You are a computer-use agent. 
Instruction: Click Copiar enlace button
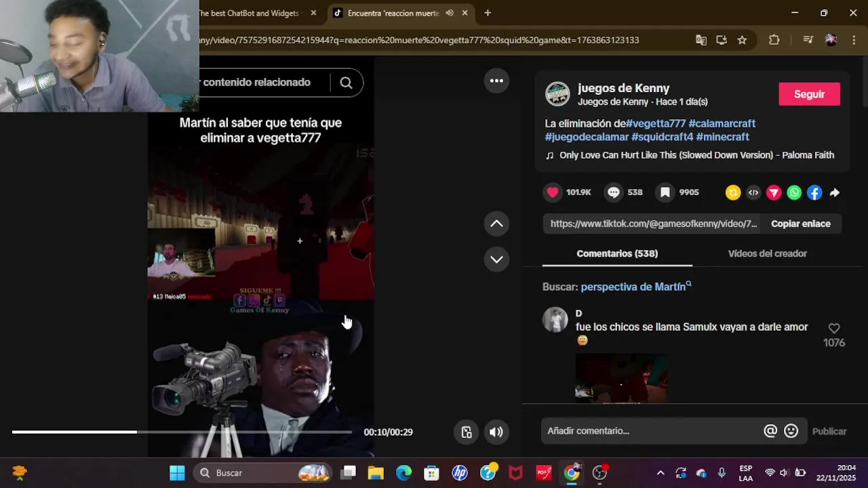pyautogui.click(x=801, y=224)
